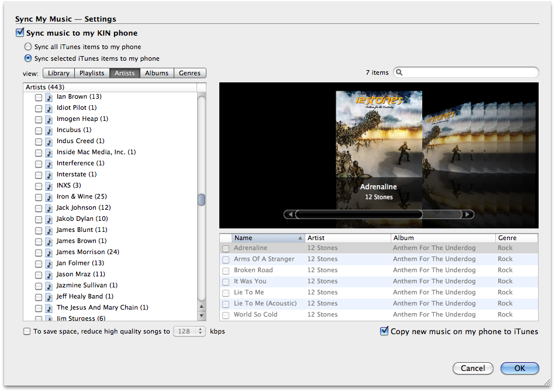Click the music note icon beside Interstate
Screen dimensions: 555x392
tap(49, 175)
